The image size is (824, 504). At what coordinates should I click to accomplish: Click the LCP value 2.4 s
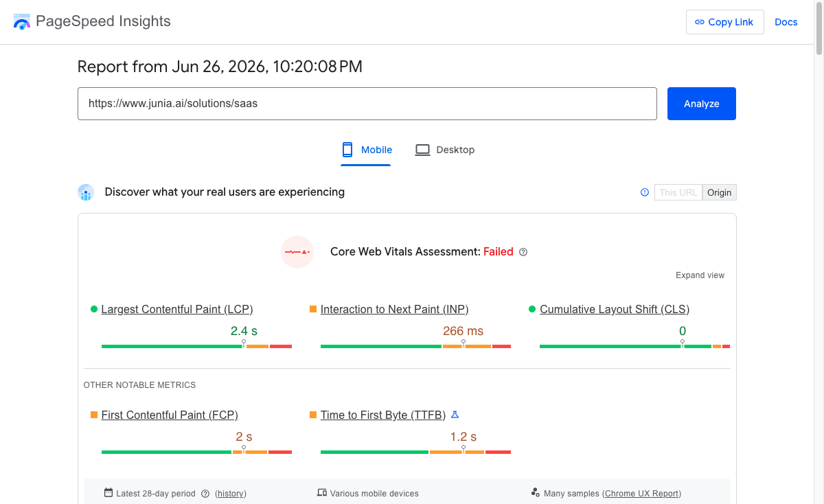tap(244, 331)
